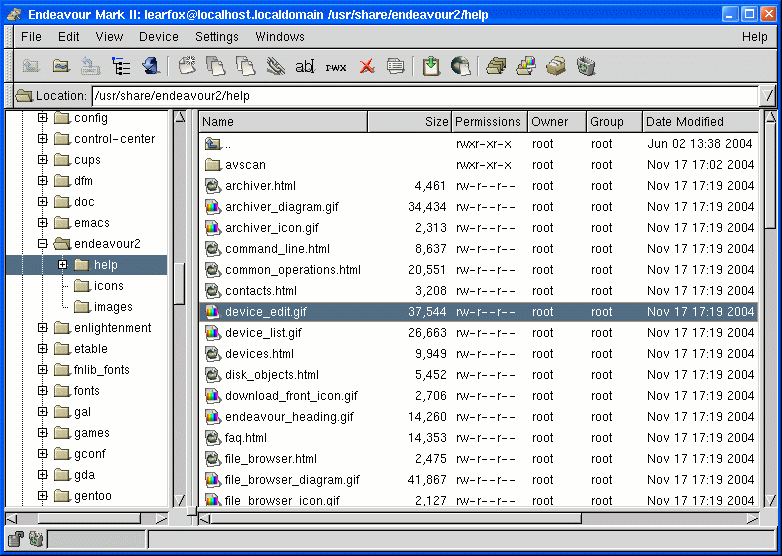Click the properties list icon in toolbar
Image resolution: width=782 pixels, height=556 pixels.
click(x=396, y=67)
